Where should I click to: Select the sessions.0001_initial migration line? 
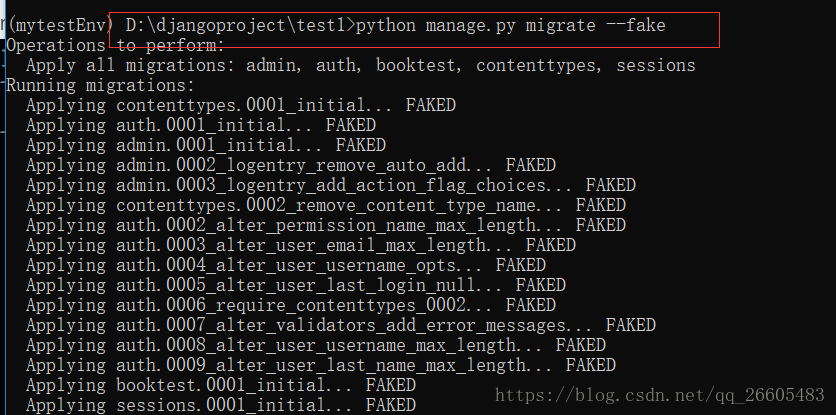[221, 405]
